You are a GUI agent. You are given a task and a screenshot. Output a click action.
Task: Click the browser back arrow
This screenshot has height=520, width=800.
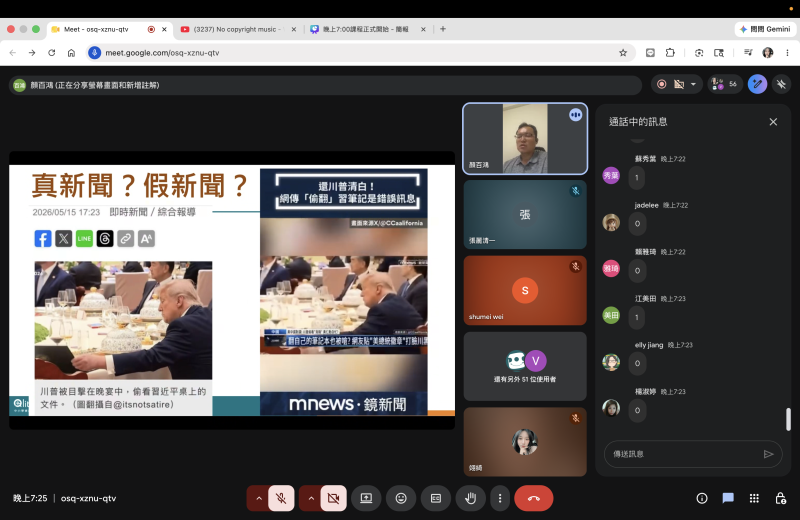coord(13,53)
